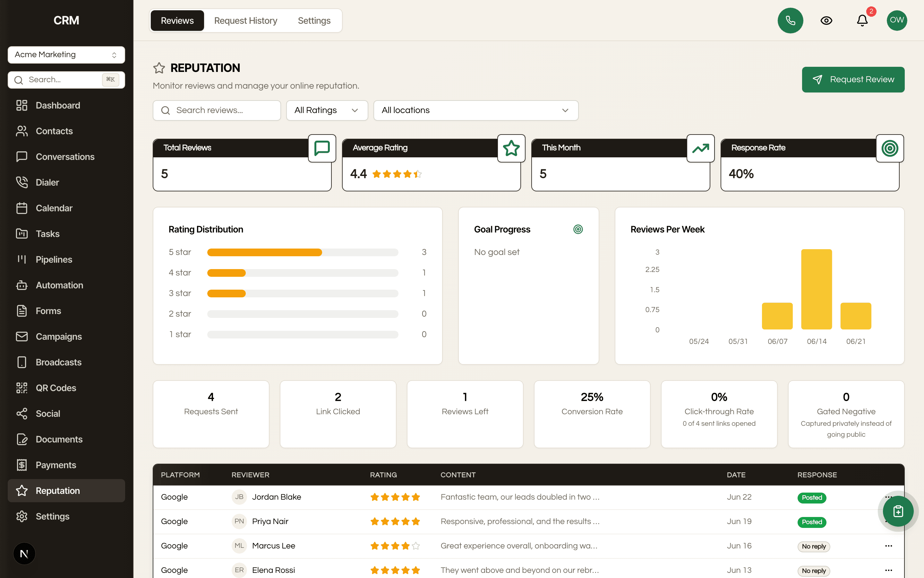Open Contacts in the sidebar
924x578 pixels.
66,131
